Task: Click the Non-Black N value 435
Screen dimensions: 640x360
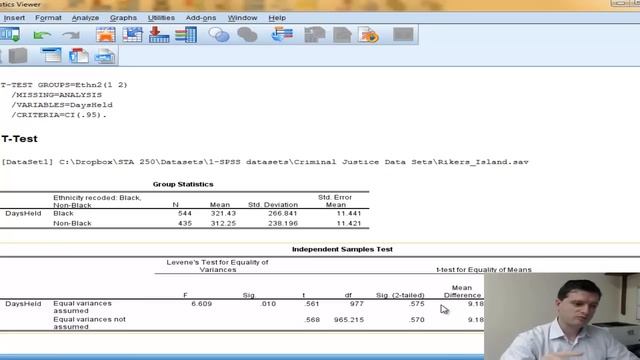Action: click(x=185, y=224)
